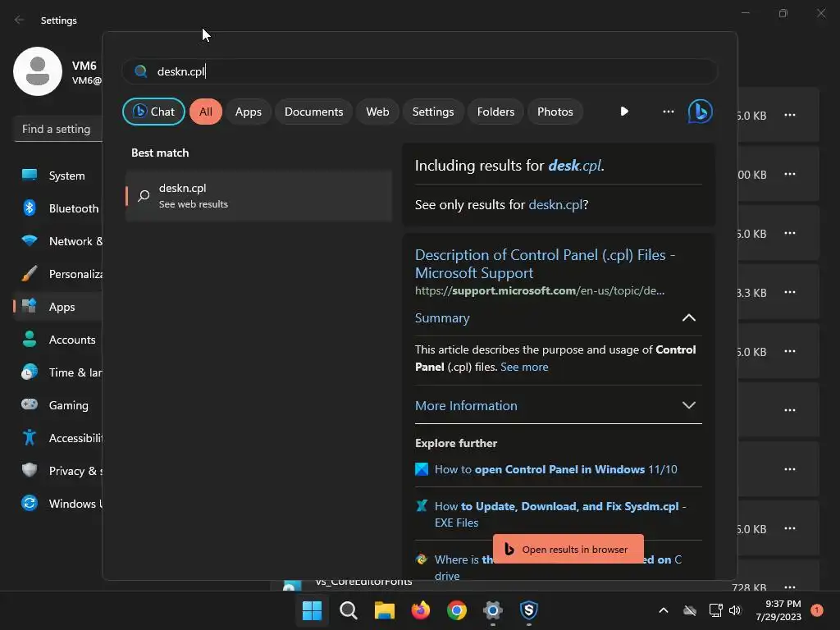See only results for deskn.cpl link
Viewport: 840px width, 630px height.
point(555,204)
